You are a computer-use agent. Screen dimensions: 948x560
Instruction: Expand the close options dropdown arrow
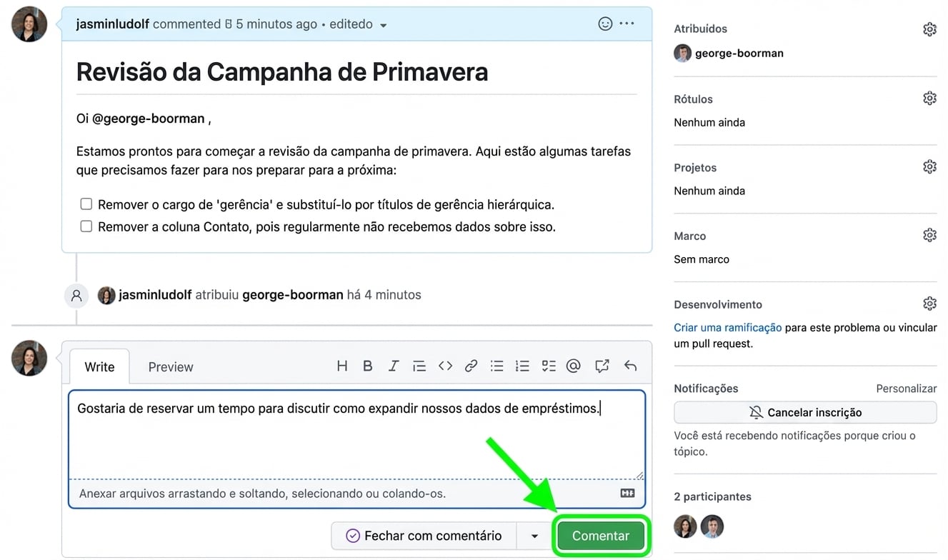pyautogui.click(x=534, y=536)
